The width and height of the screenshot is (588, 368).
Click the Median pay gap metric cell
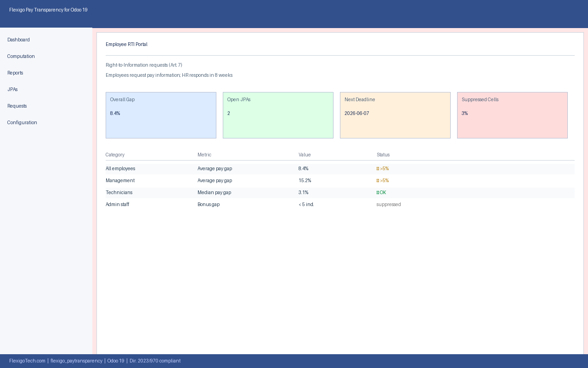click(214, 193)
